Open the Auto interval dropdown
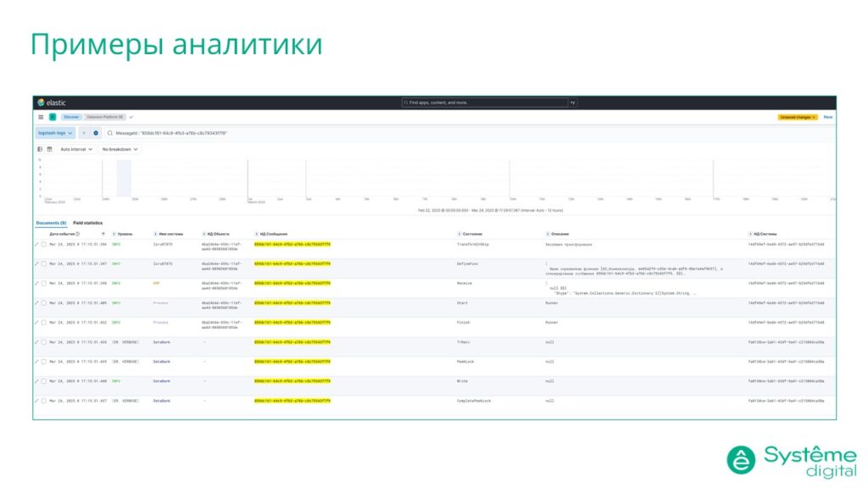Screen dimensions: 868x488 [76, 149]
